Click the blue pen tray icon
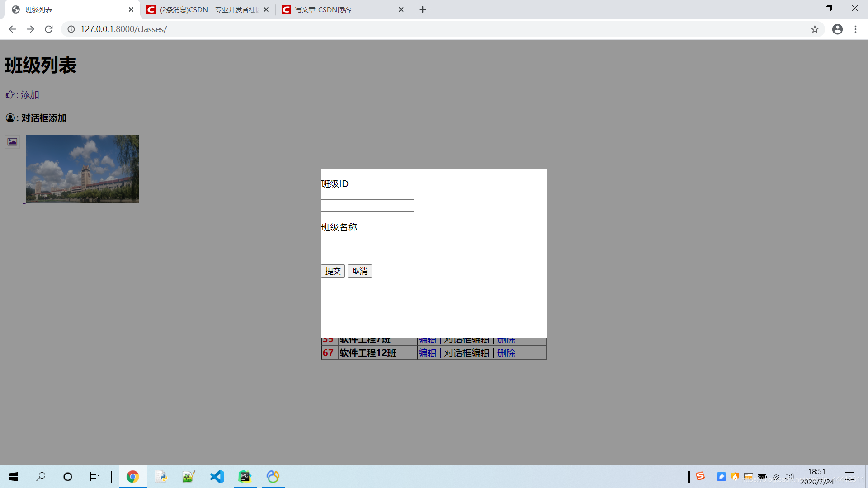The image size is (868, 488). pos(722,477)
